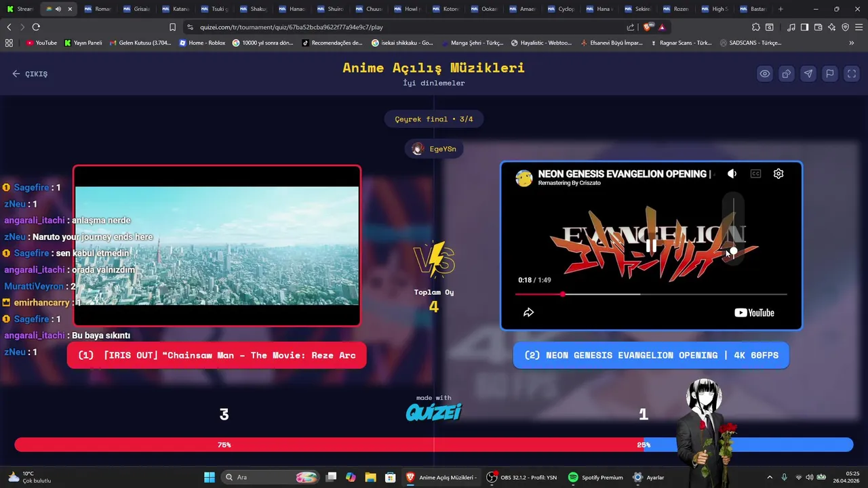Image resolution: width=868 pixels, height=488 pixels.
Task: Expand the bookmarks overflow chevron
Action: point(852,43)
